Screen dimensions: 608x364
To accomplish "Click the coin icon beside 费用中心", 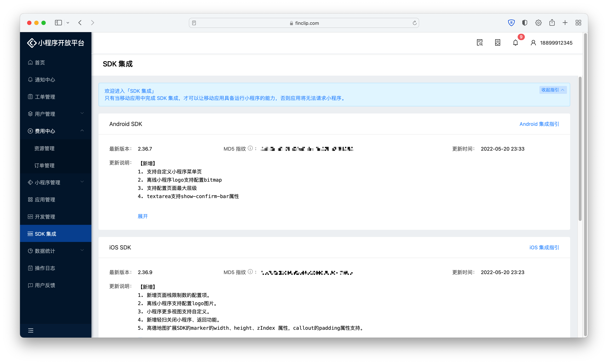I will coord(30,131).
